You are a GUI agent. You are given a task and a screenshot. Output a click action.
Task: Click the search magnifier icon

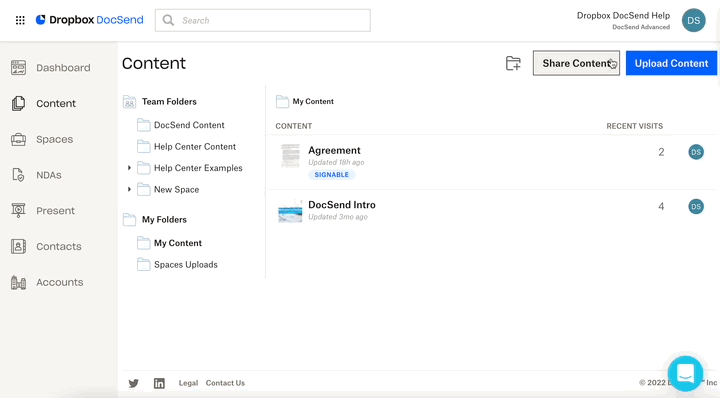click(x=169, y=20)
